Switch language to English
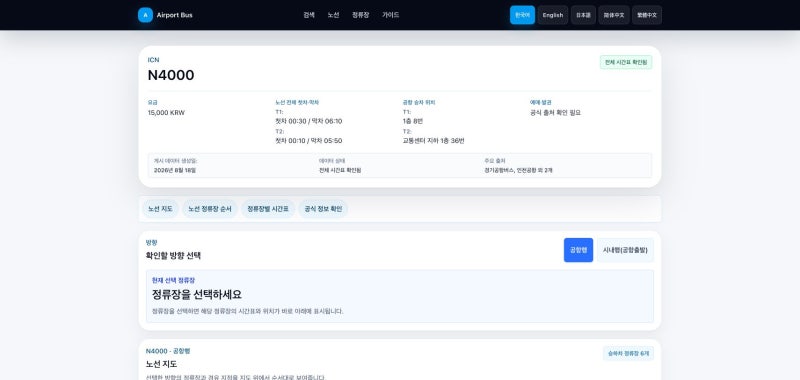This screenshot has width=800, height=380. tap(553, 15)
